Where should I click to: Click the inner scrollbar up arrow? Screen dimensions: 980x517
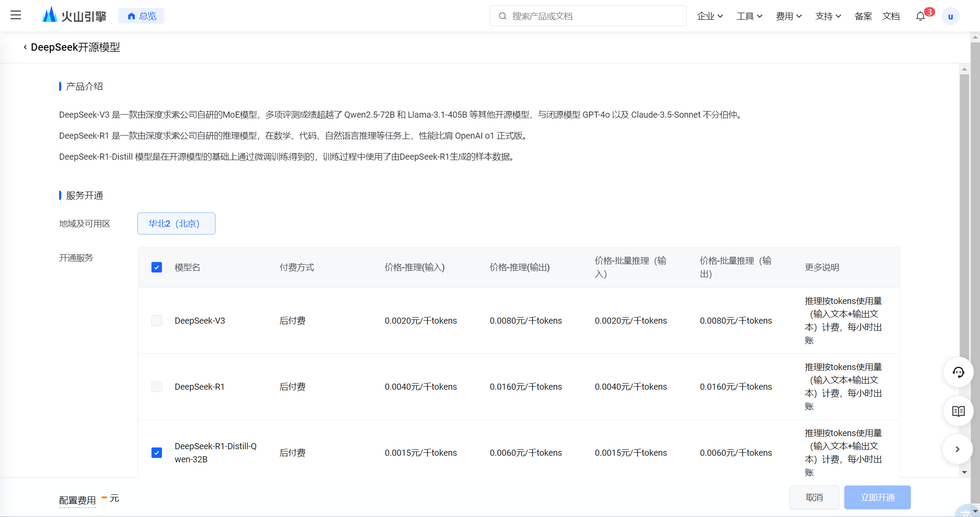point(964,69)
